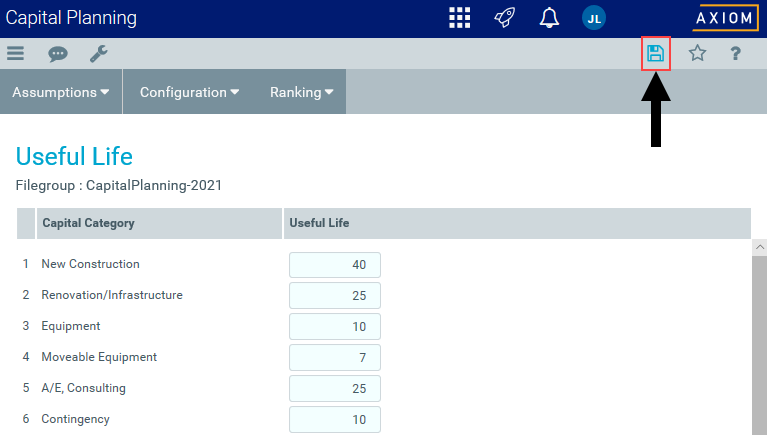This screenshot has width=767, height=435.
Task: Select the Equipment useful life field
Action: click(x=335, y=327)
